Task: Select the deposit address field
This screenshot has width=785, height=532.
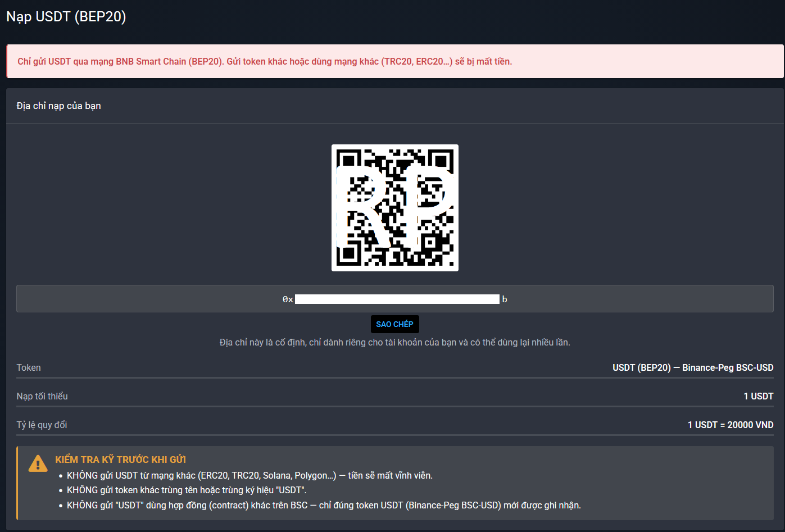Action: [x=395, y=299]
